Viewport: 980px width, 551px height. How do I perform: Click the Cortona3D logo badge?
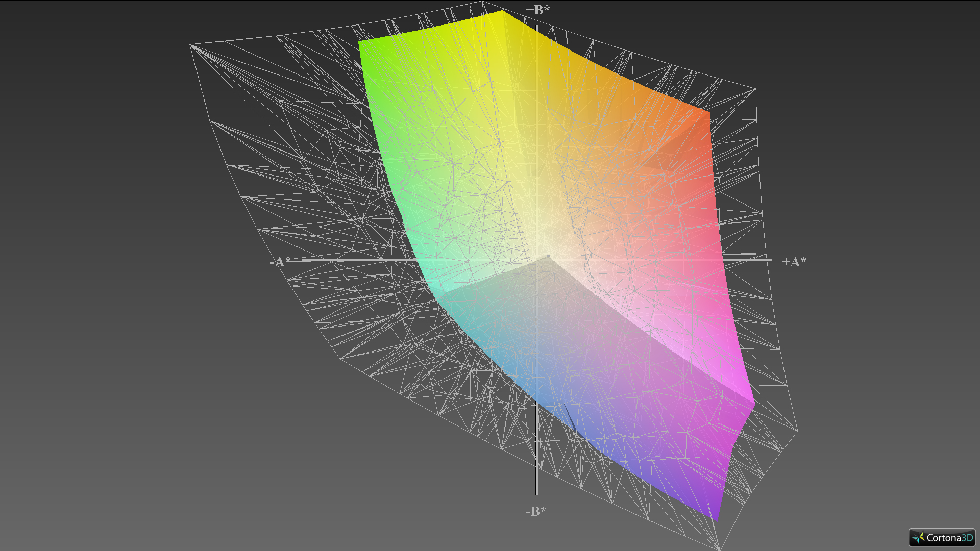click(x=942, y=537)
